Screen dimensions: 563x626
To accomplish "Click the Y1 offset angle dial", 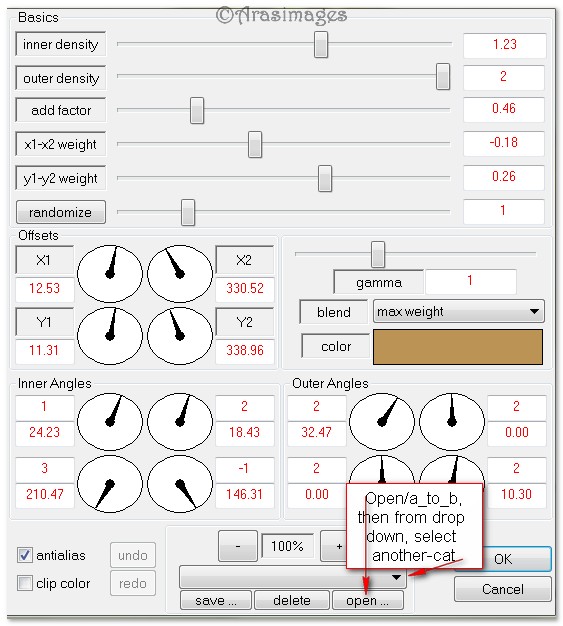I will click(110, 336).
